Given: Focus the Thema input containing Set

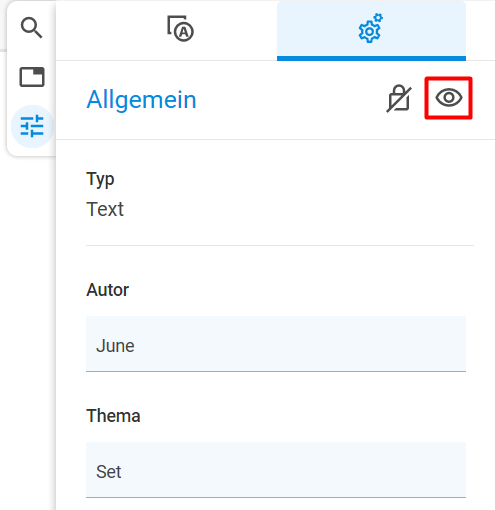Looking at the screenshot, I should coord(276,470).
